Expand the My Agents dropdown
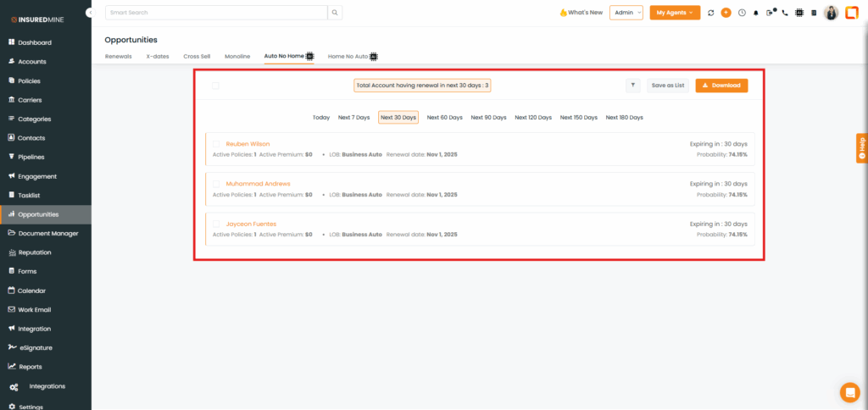 pos(675,13)
